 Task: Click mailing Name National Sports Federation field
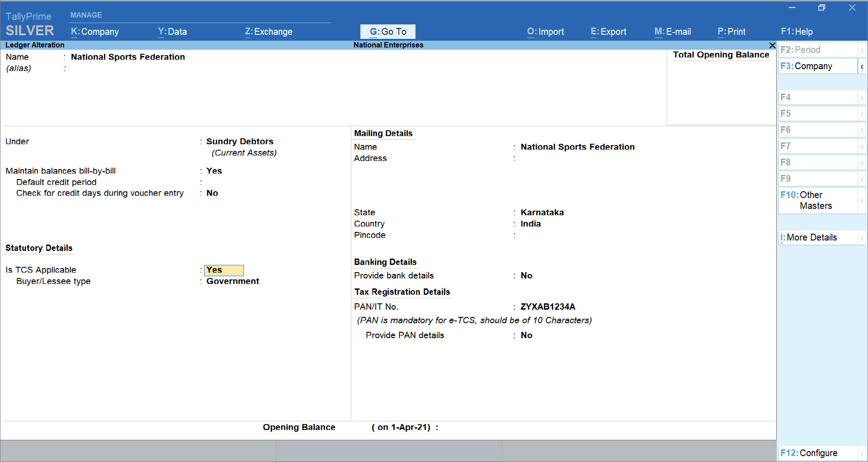[x=578, y=147]
